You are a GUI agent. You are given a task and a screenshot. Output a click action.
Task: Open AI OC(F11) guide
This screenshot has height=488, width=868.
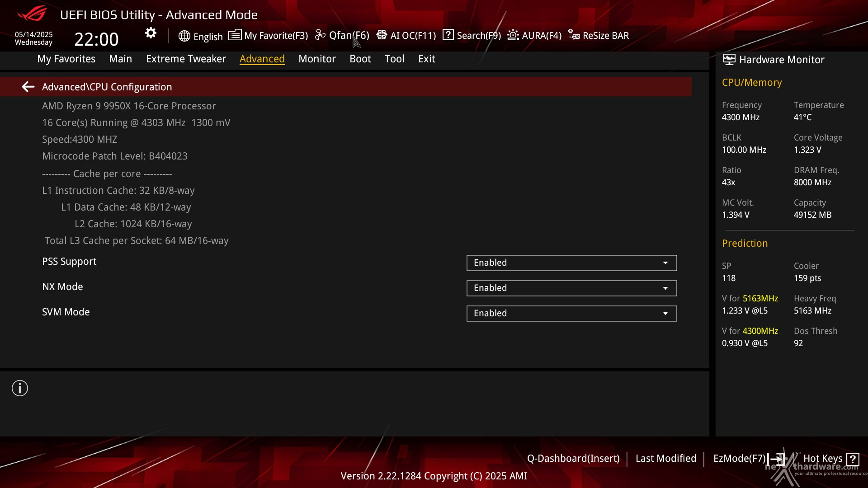(406, 35)
